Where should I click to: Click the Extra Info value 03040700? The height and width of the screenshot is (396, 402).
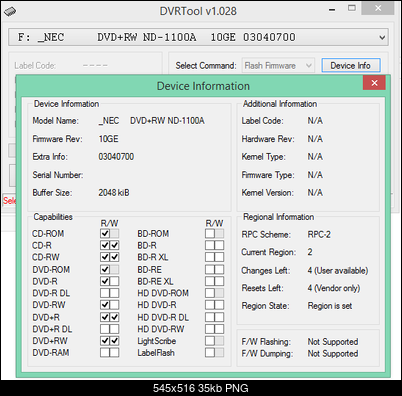(x=116, y=157)
